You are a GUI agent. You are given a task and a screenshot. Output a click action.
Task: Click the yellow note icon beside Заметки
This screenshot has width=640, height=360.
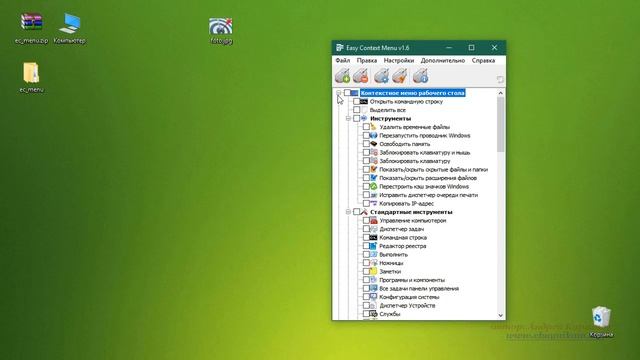tap(373, 271)
